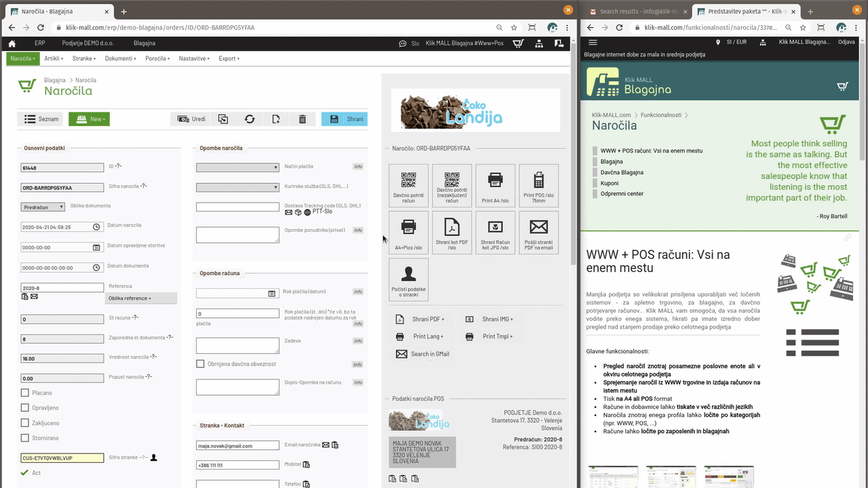Open the Stranke + menu
Screen dimensions: 868x488
tap(84, 59)
